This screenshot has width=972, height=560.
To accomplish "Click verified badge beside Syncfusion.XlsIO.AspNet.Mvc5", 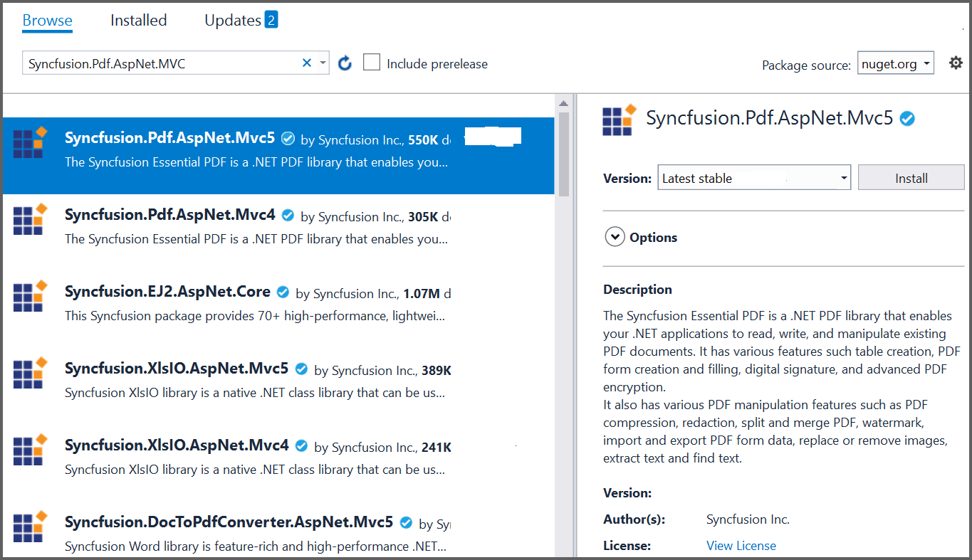I will (301, 369).
